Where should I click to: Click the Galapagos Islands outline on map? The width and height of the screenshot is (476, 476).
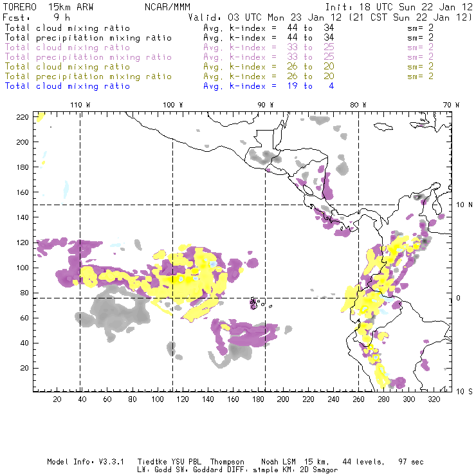tap(259, 303)
